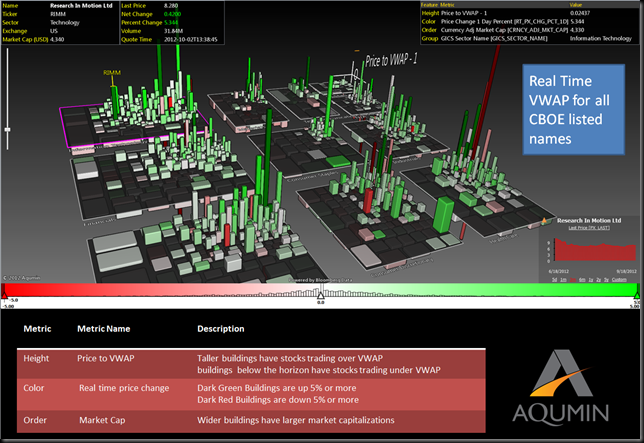Click the Color feature row label

428,21
